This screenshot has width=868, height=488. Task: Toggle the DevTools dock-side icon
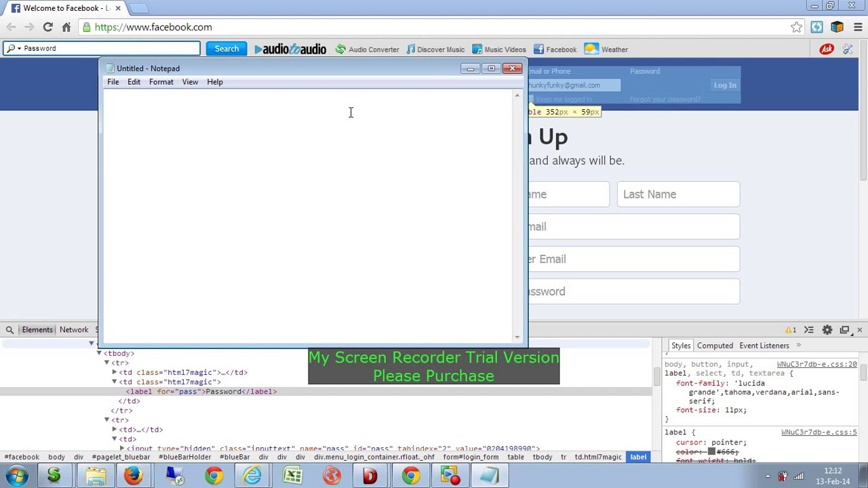tap(844, 330)
